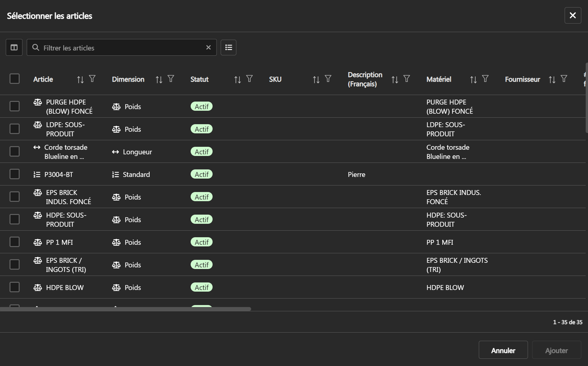
Task: Open filter for Matériel column
Action: coord(485,79)
